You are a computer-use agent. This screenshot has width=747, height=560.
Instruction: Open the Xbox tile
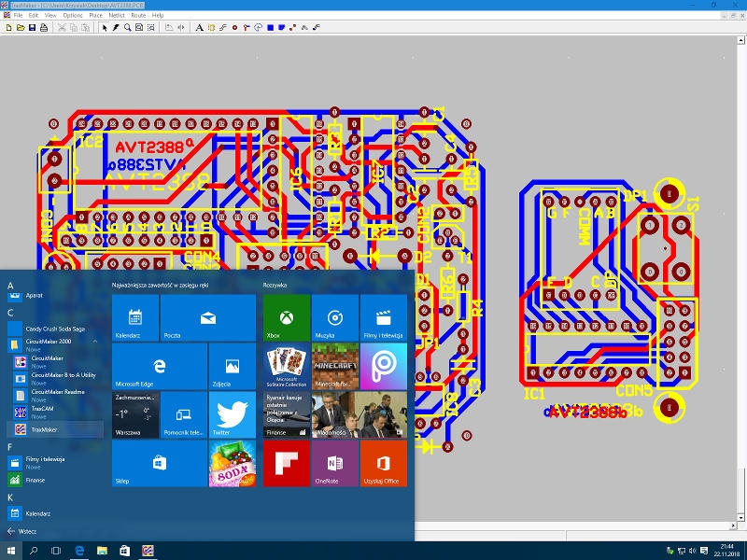coord(287,317)
